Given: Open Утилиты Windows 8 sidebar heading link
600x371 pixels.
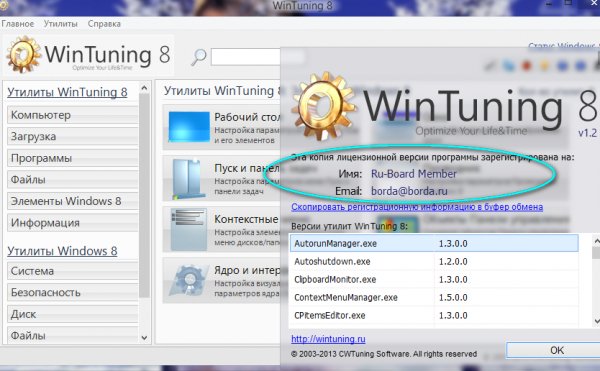Looking at the screenshot, I should click(x=62, y=251).
